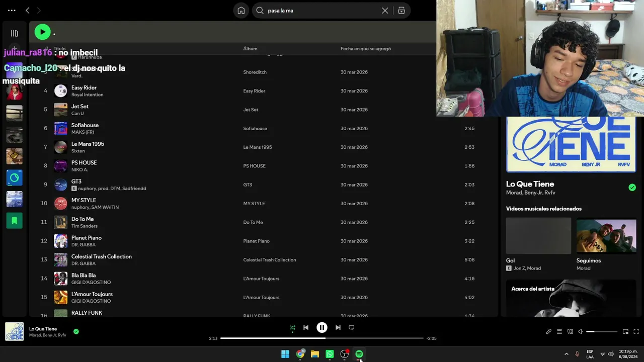Open WhatsApp from the taskbar
The height and width of the screenshot is (362, 644).
click(x=330, y=354)
